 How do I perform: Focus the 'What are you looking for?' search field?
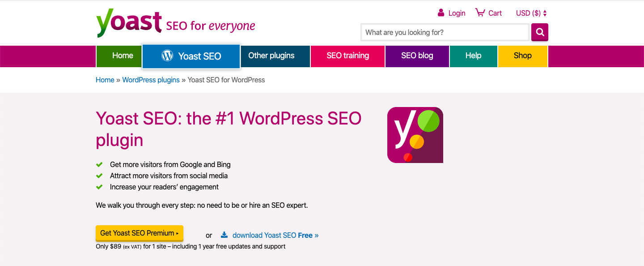[445, 32]
